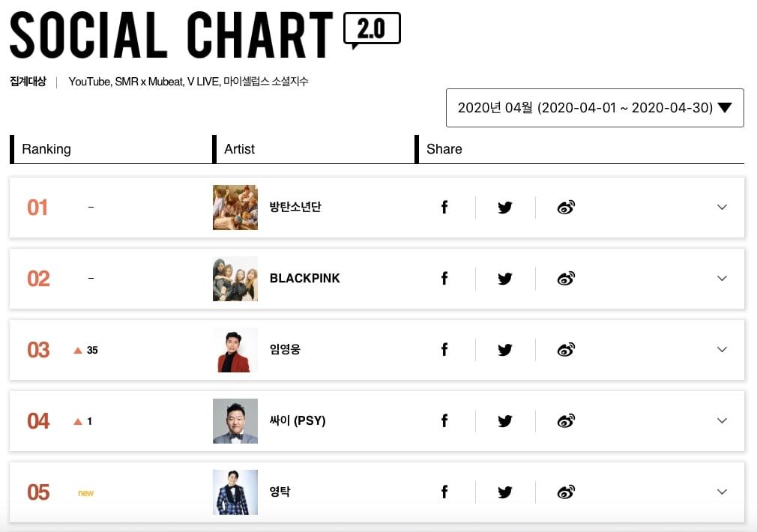Viewport: 757px width, 532px height.
Task: Expand the 임영웅 row chevron
Action: [x=722, y=350]
